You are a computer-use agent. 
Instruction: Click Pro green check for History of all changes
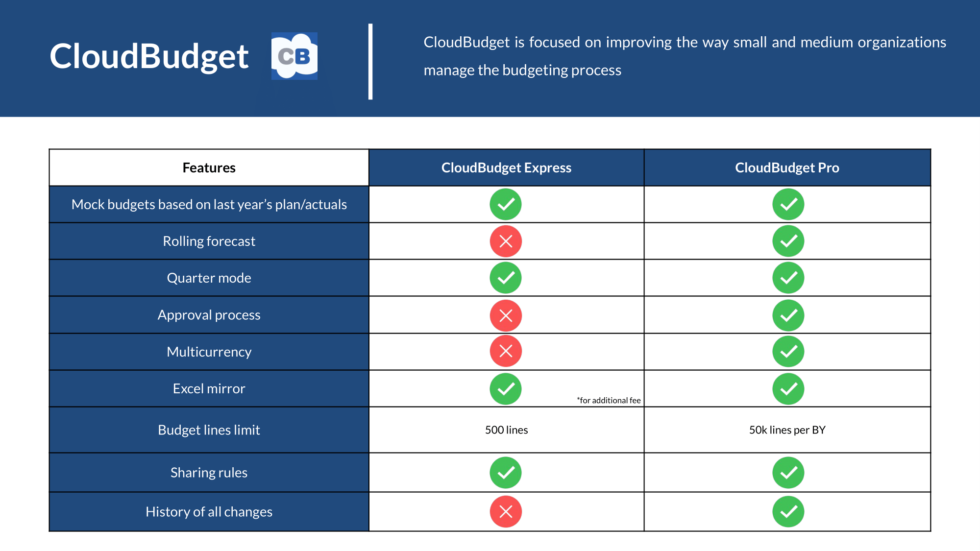[788, 511]
